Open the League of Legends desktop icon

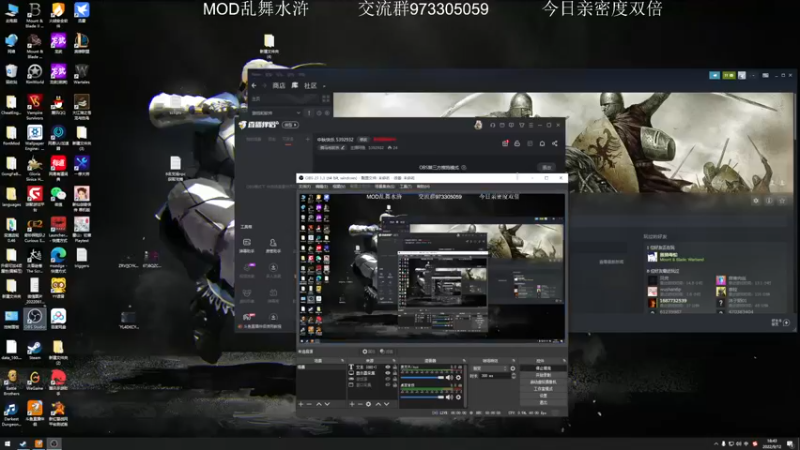pyautogui.click(x=82, y=43)
